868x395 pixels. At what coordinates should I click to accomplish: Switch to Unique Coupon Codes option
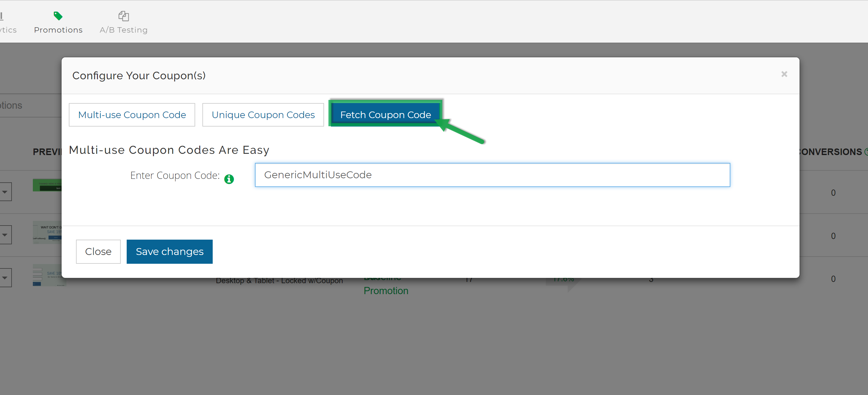coord(263,115)
